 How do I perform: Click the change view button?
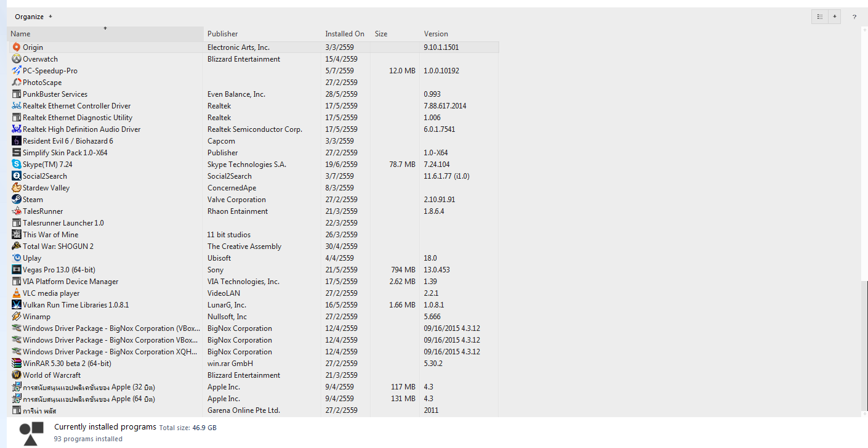coord(819,17)
